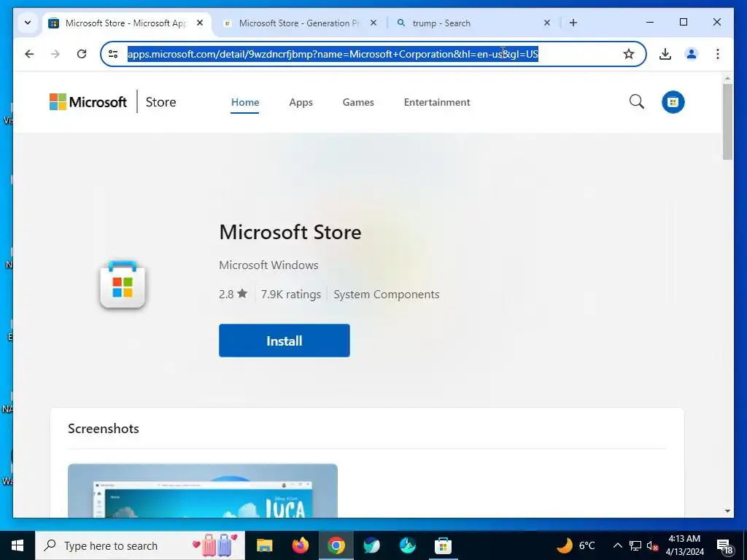This screenshot has height=560, width=747.
Task: Go forward using the browser arrow
Action: tap(55, 54)
